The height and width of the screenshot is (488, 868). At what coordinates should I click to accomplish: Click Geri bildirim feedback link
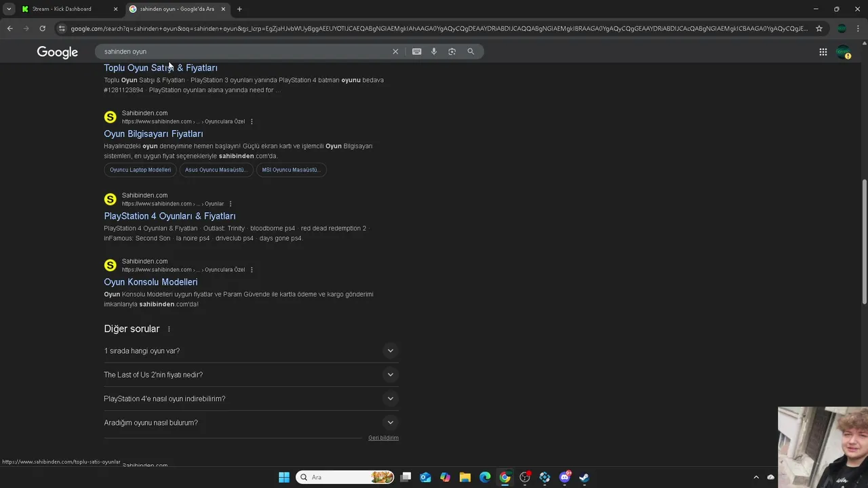tap(383, 438)
